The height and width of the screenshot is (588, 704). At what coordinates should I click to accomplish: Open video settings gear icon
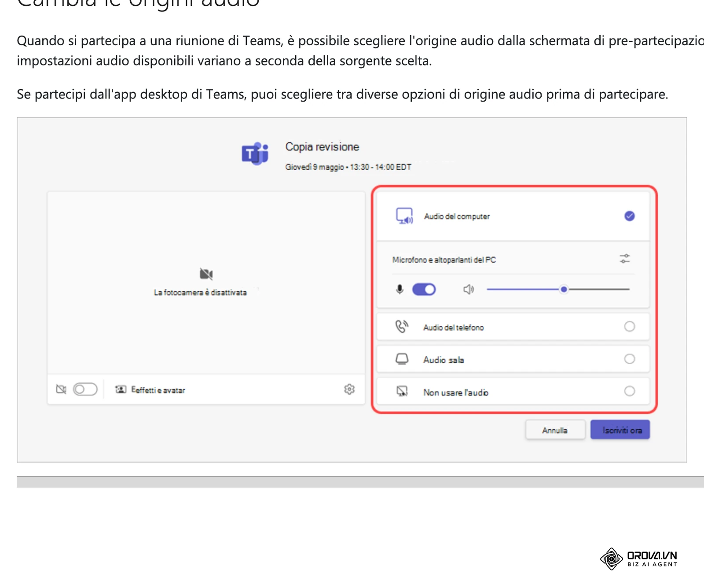pyautogui.click(x=349, y=389)
